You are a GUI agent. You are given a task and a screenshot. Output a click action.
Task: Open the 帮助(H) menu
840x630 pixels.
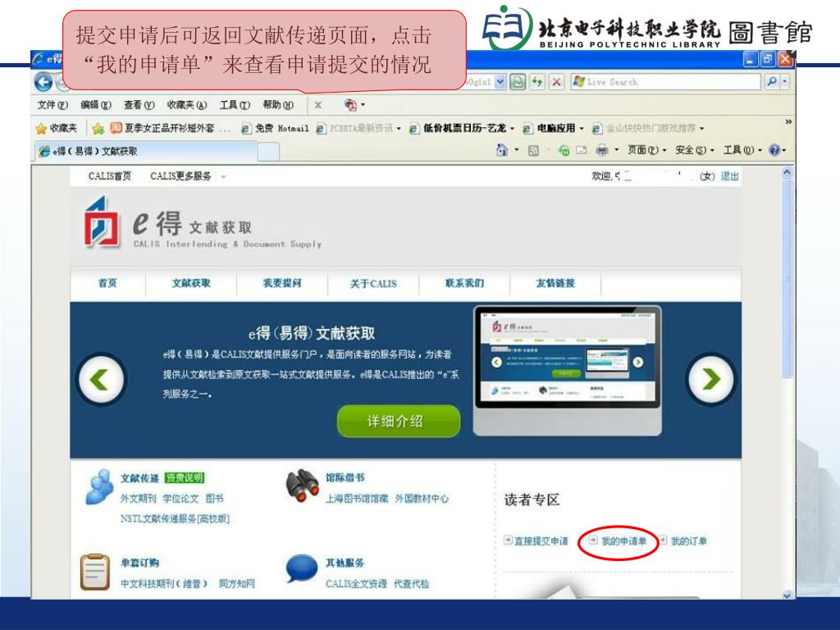tap(278, 105)
